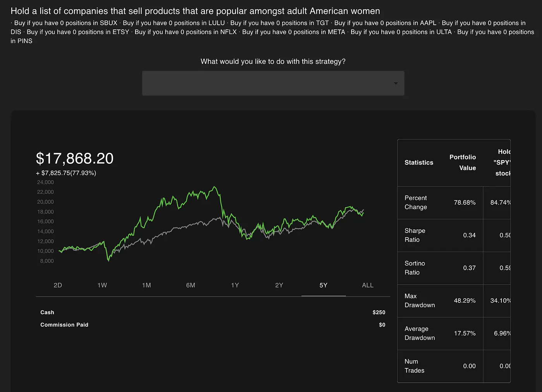
Task: Open the strategy action dropdown
Action: tap(273, 83)
